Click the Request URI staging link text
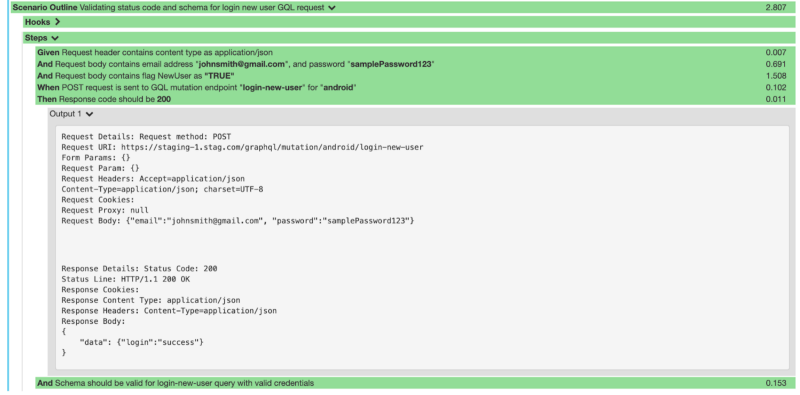This screenshot has height=395, width=800. coord(272,147)
